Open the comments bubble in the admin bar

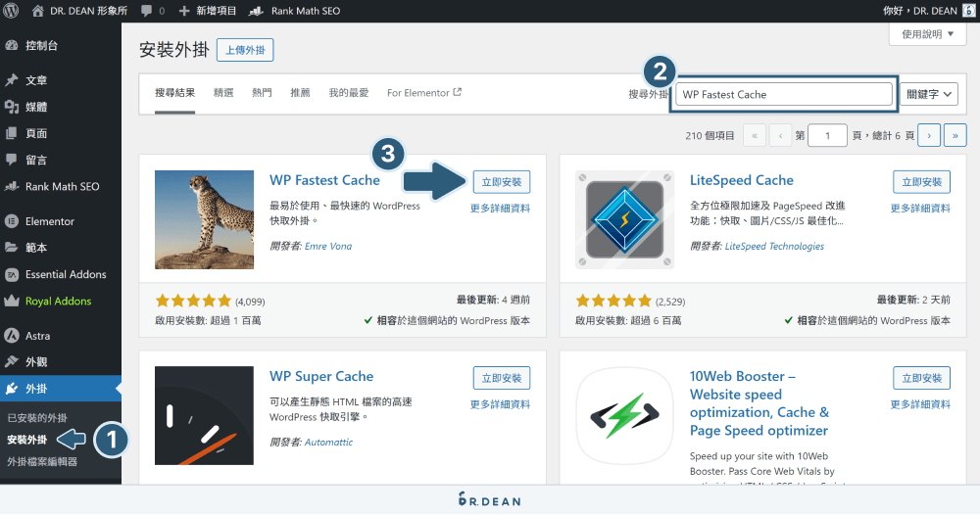153,11
